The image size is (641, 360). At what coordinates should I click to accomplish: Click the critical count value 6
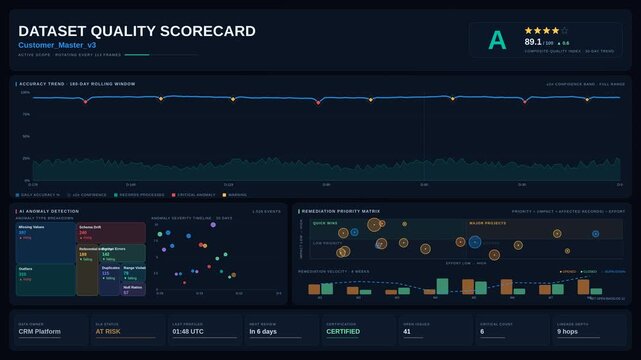pyautogui.click(x=482, y=331)
